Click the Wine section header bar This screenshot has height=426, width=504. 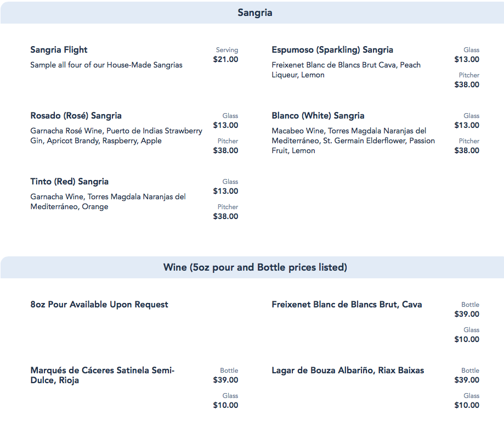coord(254,267)
